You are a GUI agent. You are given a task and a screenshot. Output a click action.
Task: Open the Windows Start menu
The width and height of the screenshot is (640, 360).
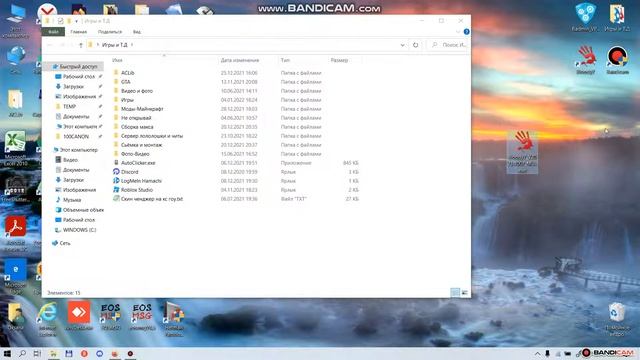coord(7,353)
